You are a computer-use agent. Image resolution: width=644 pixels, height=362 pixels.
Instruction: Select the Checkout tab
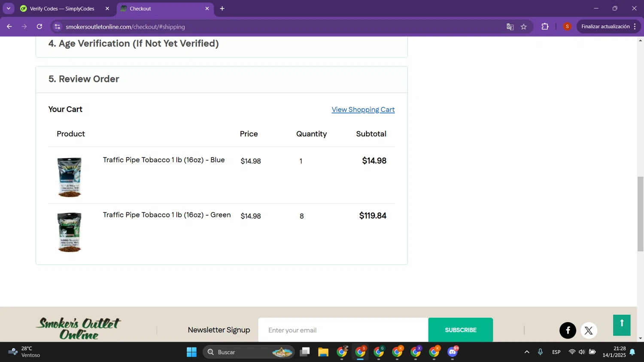162,9
